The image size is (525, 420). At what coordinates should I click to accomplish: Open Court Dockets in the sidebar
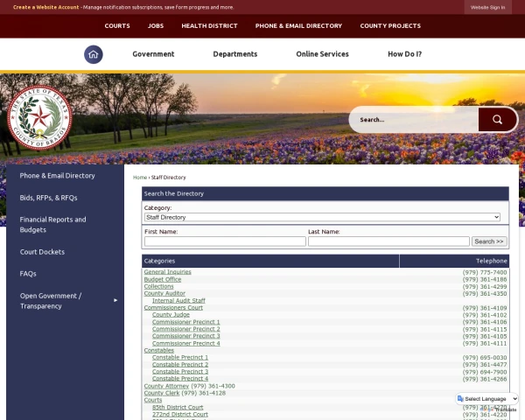(42, 252)
